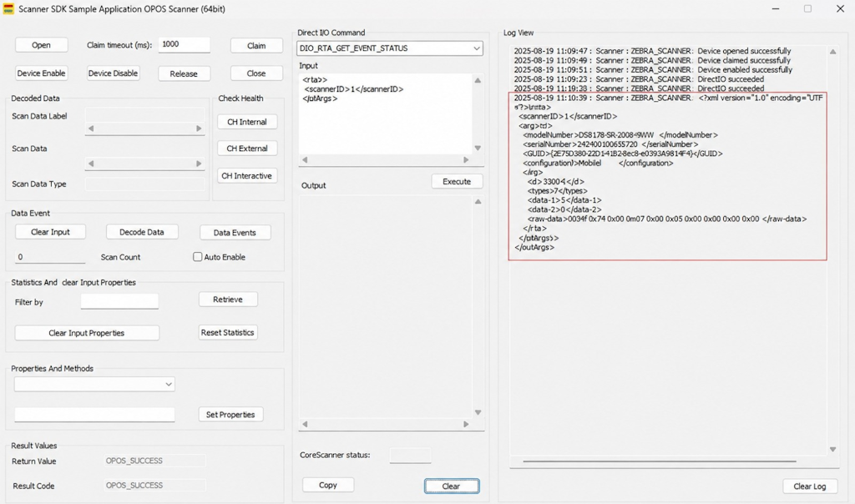Screen dimensions: 855x504
Task: Open the Direct I/O Command dropdown
Action: 390,48
